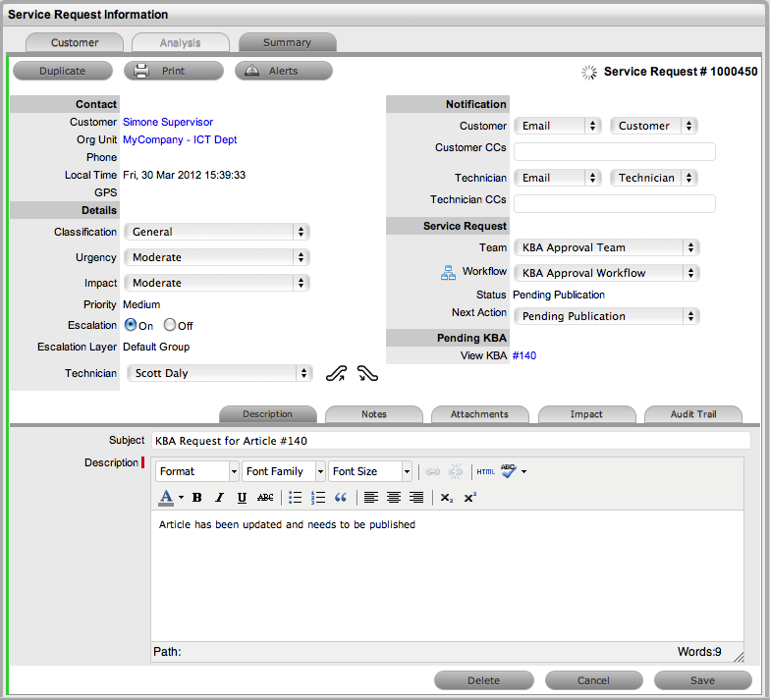Open the Font Family dropdown
The image size is (770, 700).
[x=283, y=471]
